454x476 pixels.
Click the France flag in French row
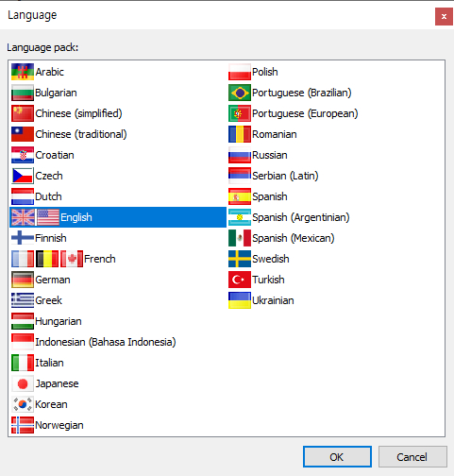[x=23, y=259]
